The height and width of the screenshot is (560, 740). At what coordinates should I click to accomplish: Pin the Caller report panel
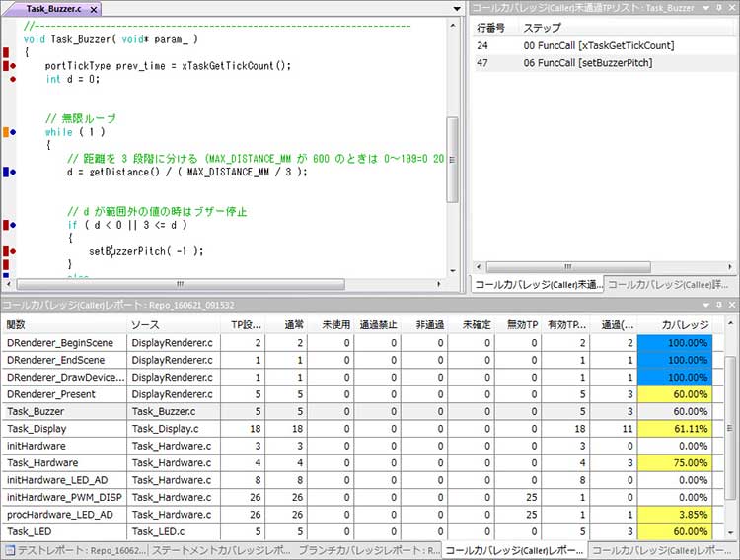pos(719,305)
